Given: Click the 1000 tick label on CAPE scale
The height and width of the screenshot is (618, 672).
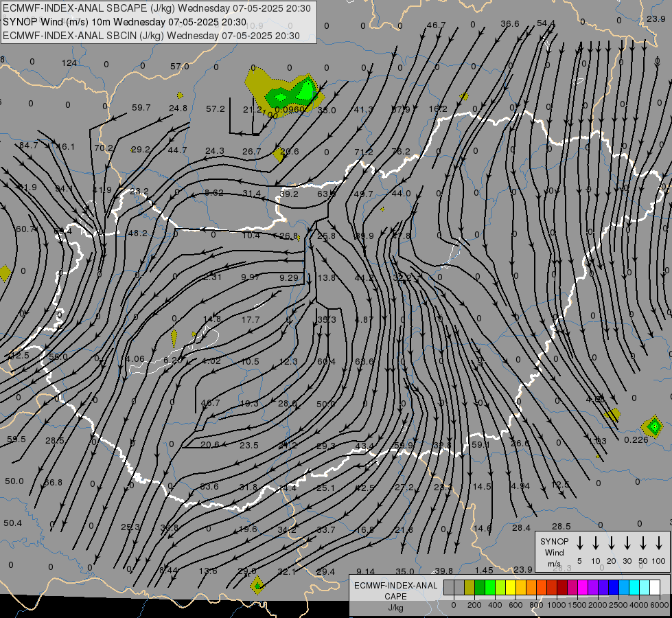Looking at the screenshot, I should tap(556, 605).
